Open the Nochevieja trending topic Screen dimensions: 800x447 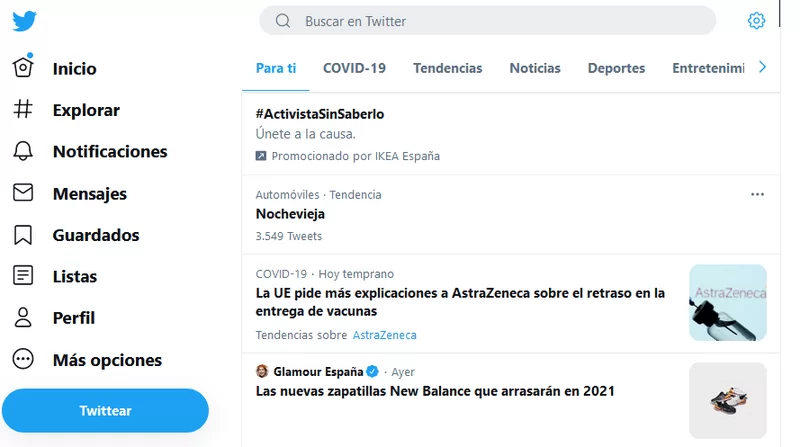(x=290, y=214)
